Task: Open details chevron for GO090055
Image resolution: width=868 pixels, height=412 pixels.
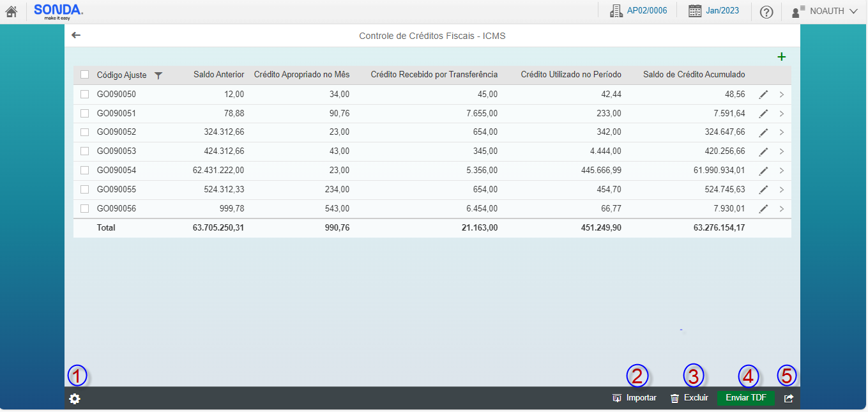Action: coord(782,190)
